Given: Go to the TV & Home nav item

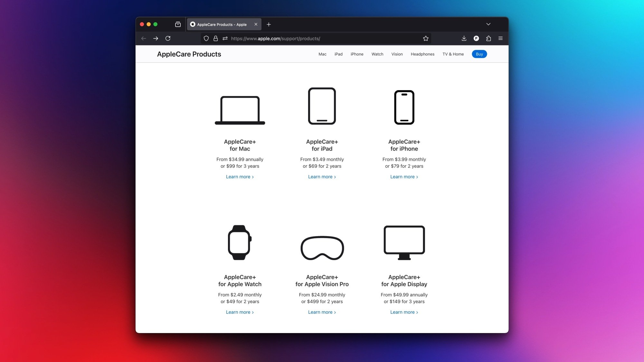Looking at the screenshot, I should (x=453, y=54).
